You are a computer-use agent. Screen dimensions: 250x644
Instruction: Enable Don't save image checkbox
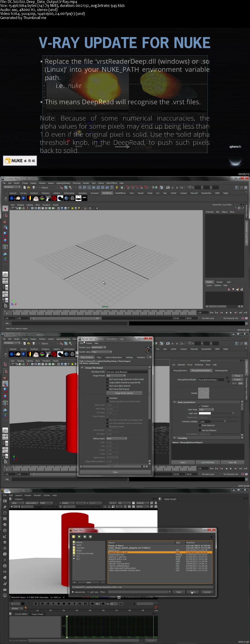pyautogui.click(x=107, y=379)
